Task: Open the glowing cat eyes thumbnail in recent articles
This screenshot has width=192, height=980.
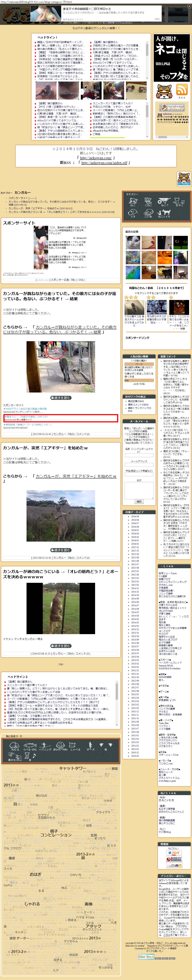Action: click(x=180, y=242)
